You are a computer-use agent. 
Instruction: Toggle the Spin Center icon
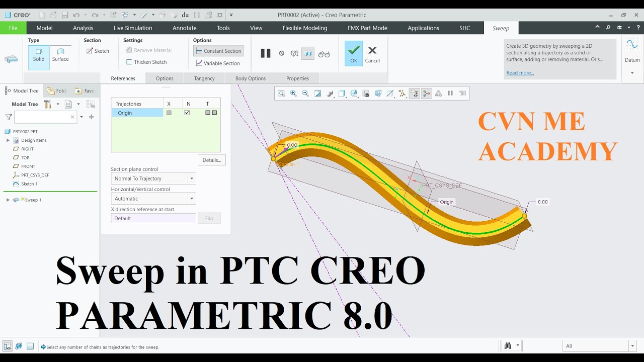(426, 93)
